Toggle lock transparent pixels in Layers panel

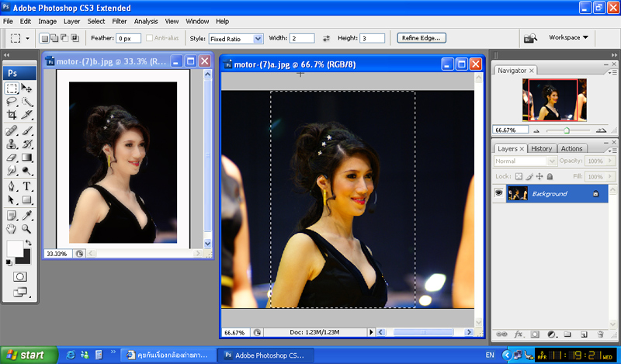[519, 176]
